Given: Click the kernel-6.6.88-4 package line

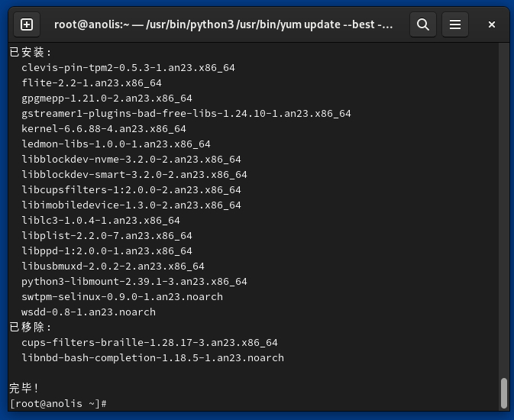Looking at the screenshot, I should [x=104, y=128].
